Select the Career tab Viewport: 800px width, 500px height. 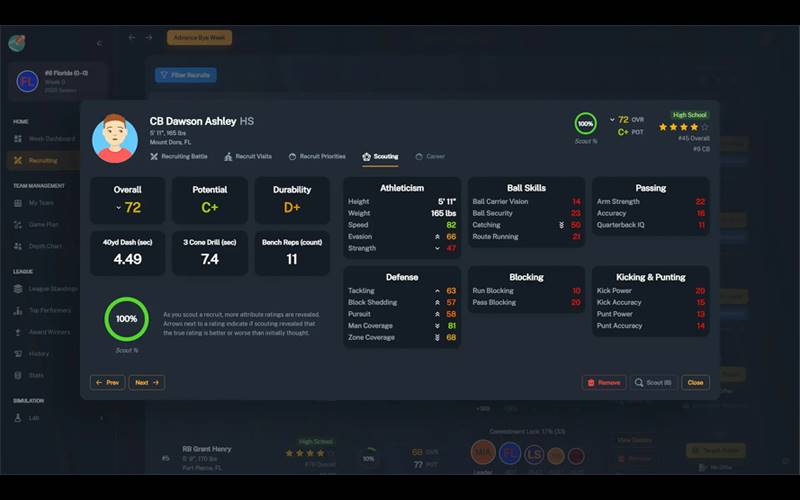(x=430, y=157)
